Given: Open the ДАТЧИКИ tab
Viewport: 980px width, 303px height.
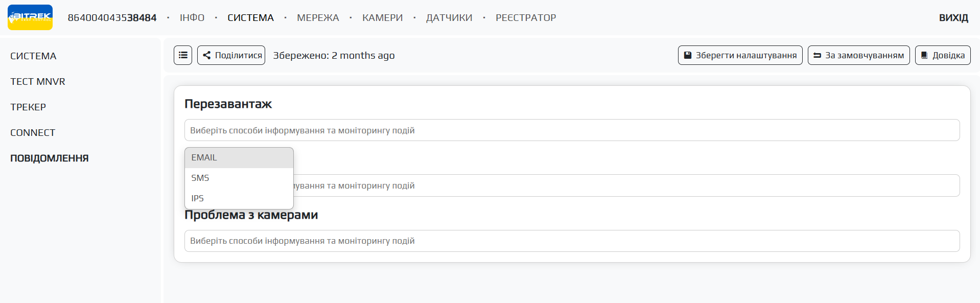Looking at the screenshot, I should tap(449, 18).
